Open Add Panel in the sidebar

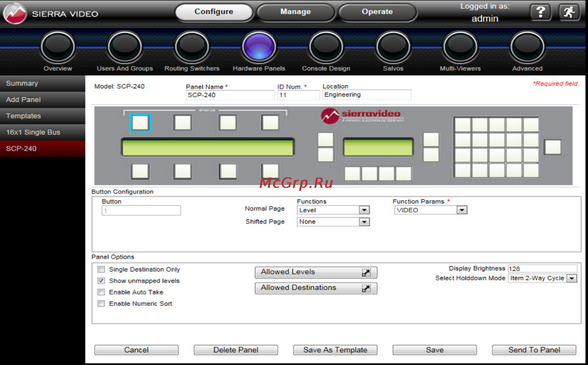pos(43,100)
